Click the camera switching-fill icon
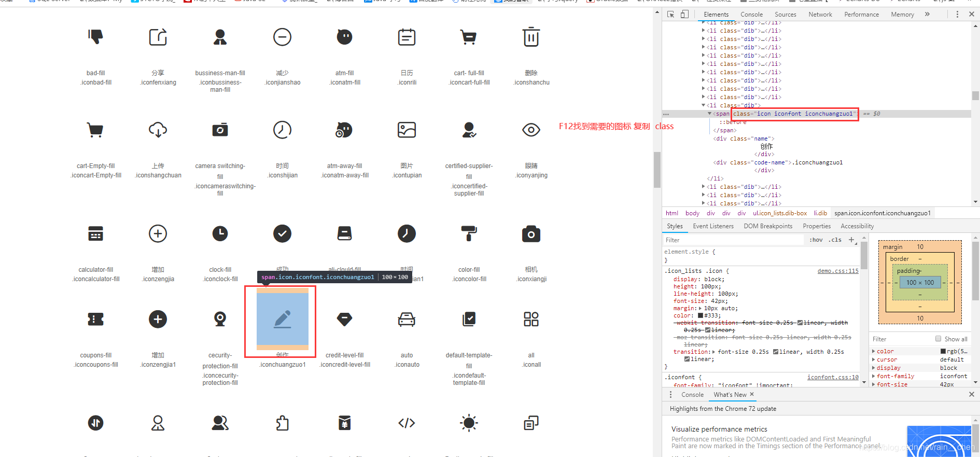980x457 pixels. 220,130
